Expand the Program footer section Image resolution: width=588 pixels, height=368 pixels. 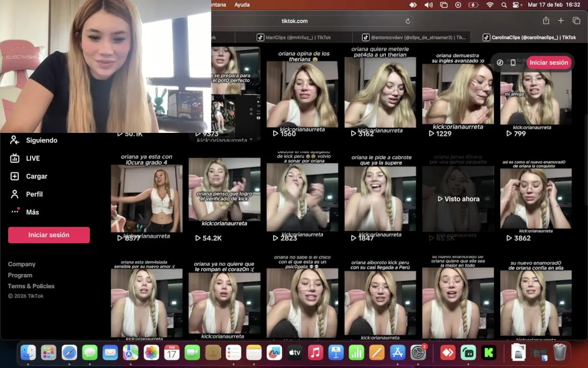[20, 275]
